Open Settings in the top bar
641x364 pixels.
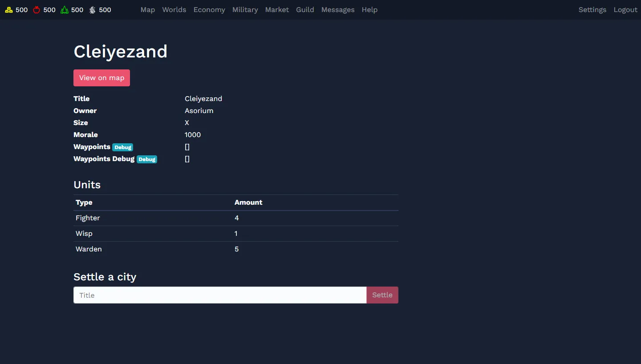point(592,10)
